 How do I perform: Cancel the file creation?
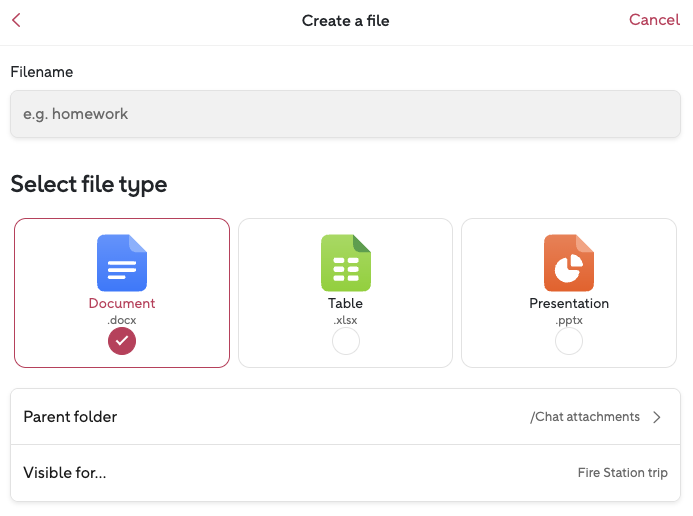(654, 20)
